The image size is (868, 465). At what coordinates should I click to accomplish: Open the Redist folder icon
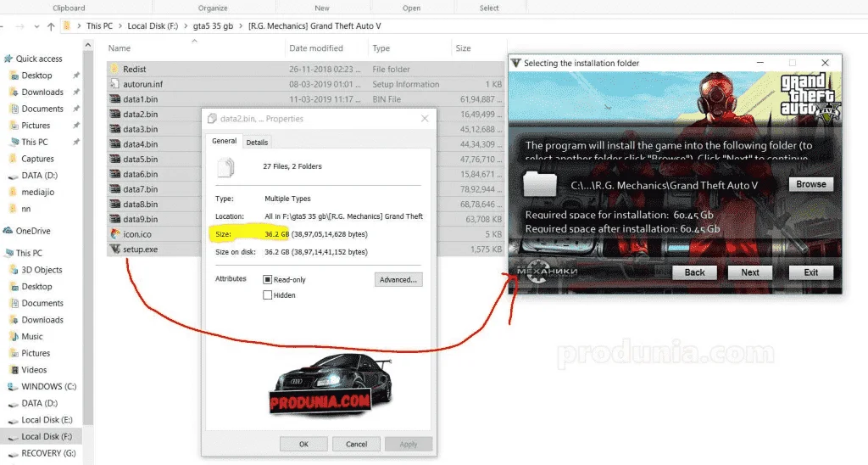[114, 69]
